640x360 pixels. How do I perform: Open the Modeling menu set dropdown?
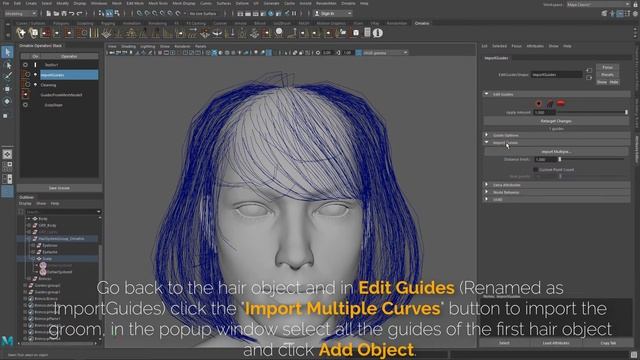20,13
